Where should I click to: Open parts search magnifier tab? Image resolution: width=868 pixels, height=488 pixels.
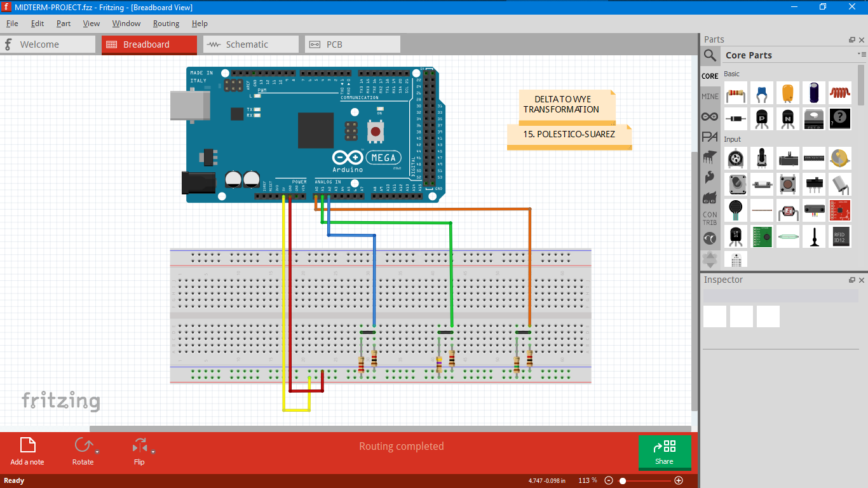click(x=710, y=55)
